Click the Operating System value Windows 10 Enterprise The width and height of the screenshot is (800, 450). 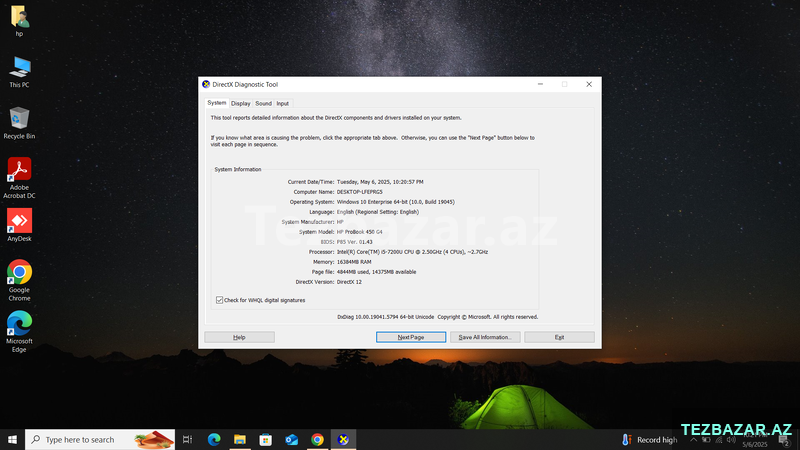395,202
